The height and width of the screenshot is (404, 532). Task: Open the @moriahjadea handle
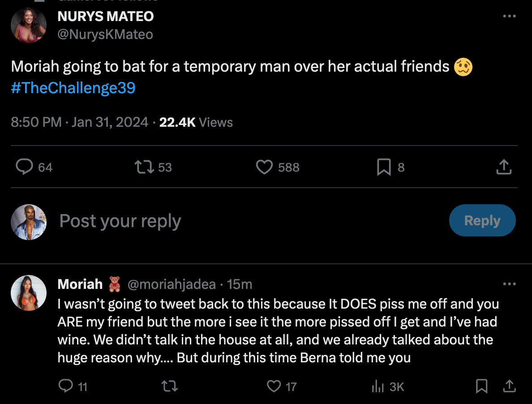[x=172, y=284]
